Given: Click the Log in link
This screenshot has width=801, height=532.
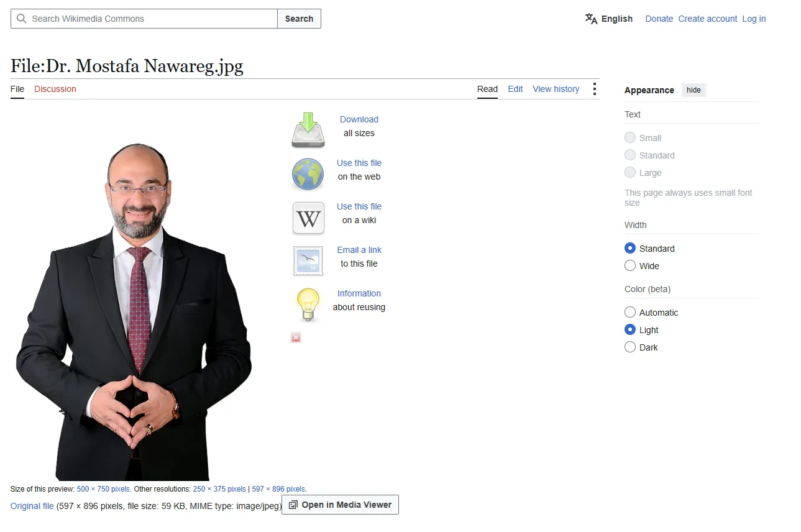Looking at the screenshot, I should [754, 19].
